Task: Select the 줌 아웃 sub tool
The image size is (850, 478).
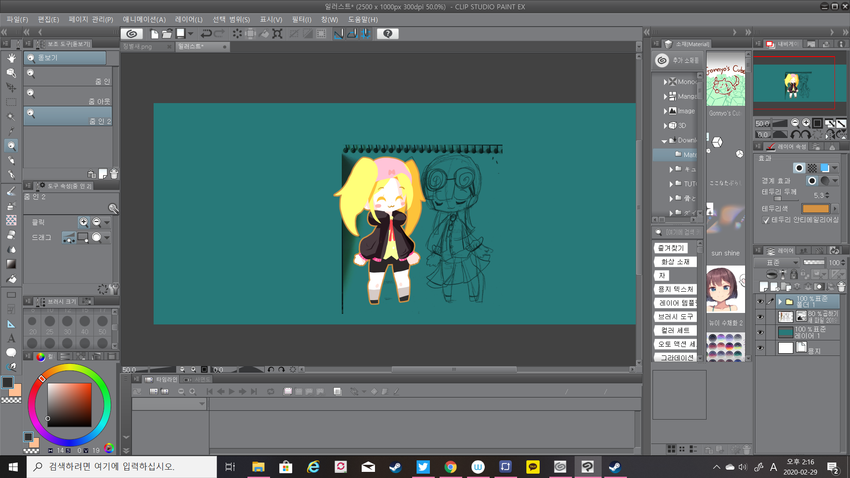Action: coord(68,96)
